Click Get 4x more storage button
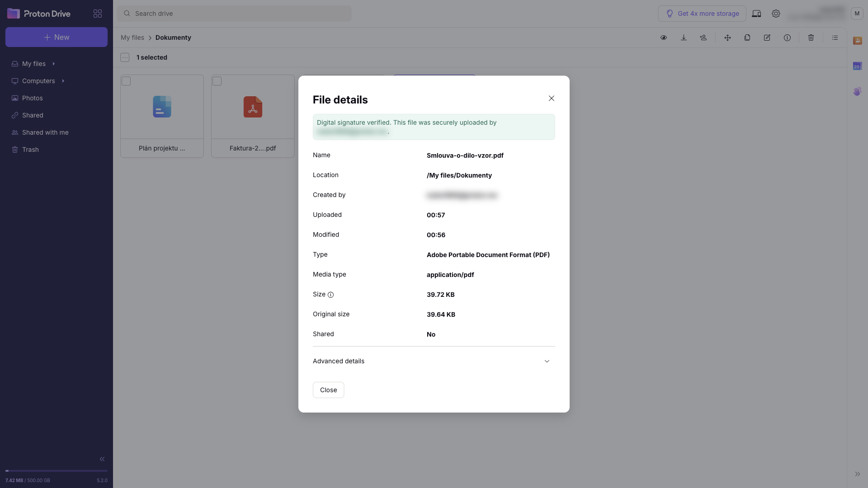The image size is (868, 488). tap(702, 14)
